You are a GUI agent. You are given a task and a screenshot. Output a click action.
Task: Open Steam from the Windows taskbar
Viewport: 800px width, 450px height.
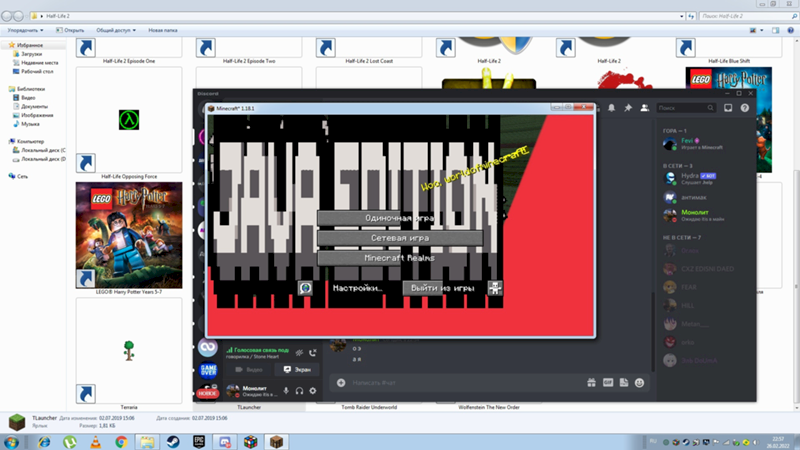click(x=173, y=440)
